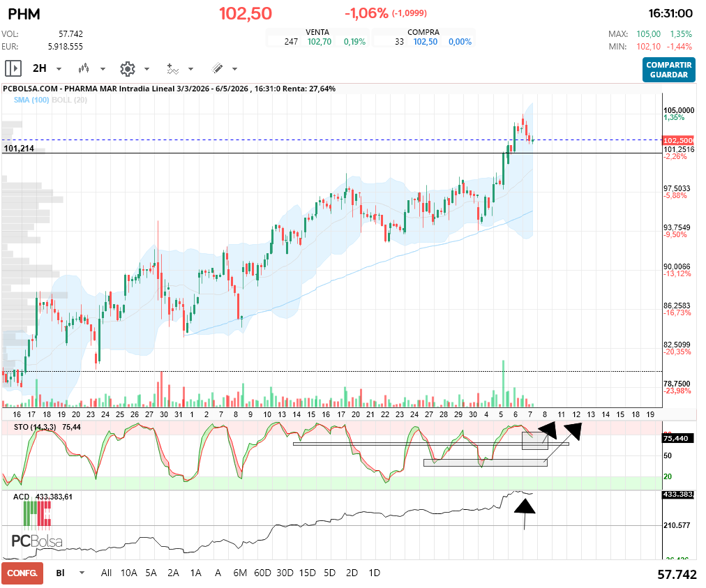Expand the drawing tools dropdown arrow
This screenshot has width=706, height=588.
click(234, 69)
